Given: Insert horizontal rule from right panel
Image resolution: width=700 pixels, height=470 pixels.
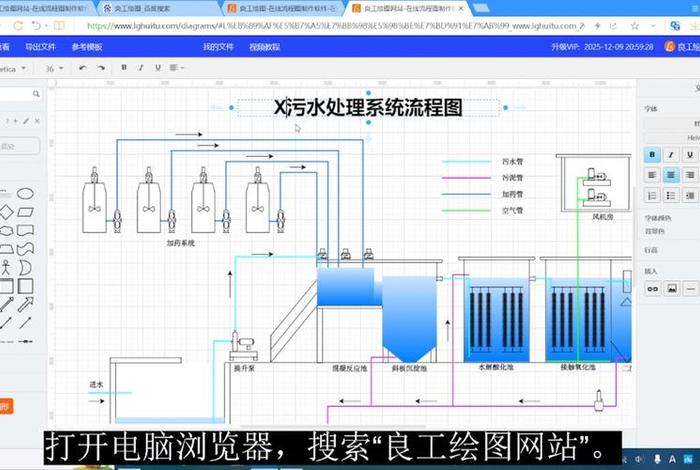Looking at the screenshot, I should (690, 289).
